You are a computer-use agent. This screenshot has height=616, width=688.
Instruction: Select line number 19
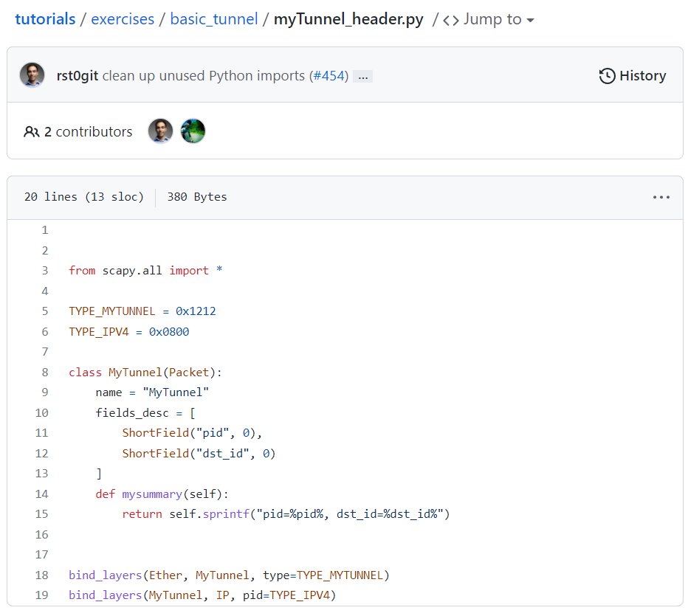tap(41, 595)
